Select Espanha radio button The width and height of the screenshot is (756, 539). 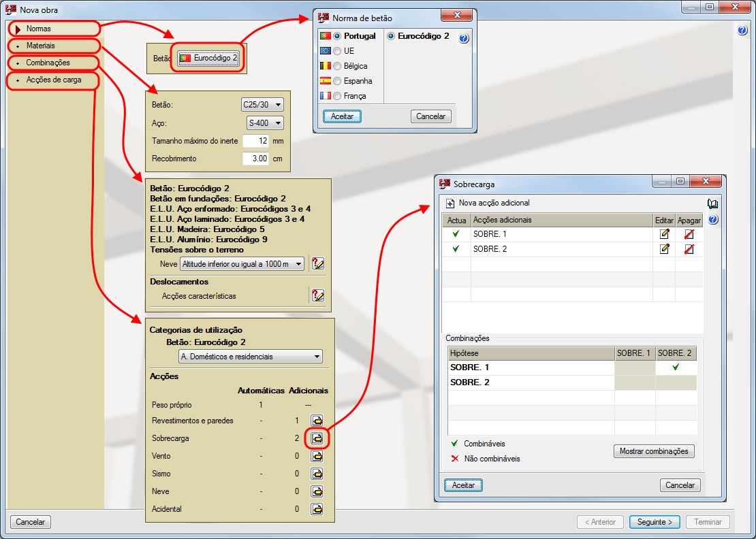click(x=338, y=81)
